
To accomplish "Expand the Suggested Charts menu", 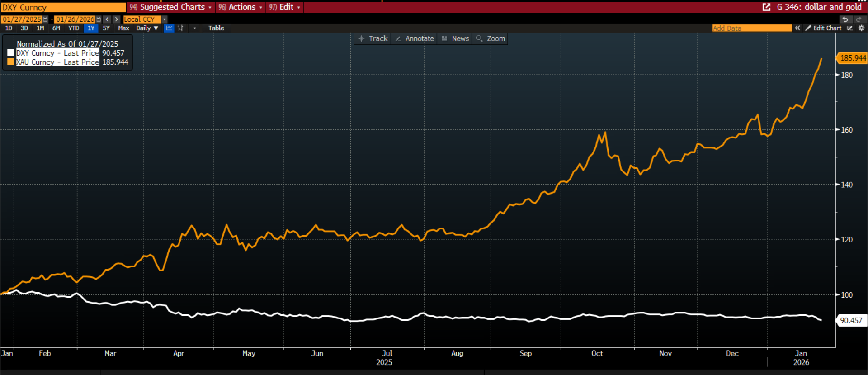I will coord(171,7).
